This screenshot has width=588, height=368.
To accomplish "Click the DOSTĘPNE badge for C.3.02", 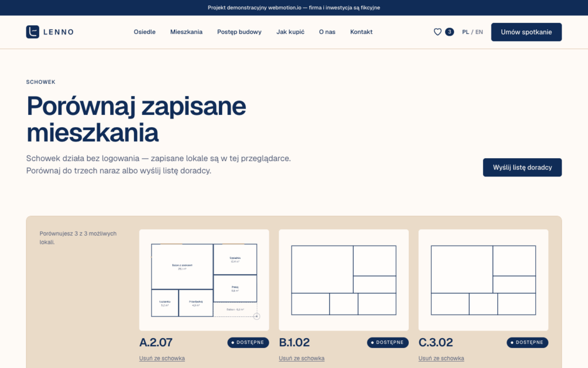I will pos(527,343).
